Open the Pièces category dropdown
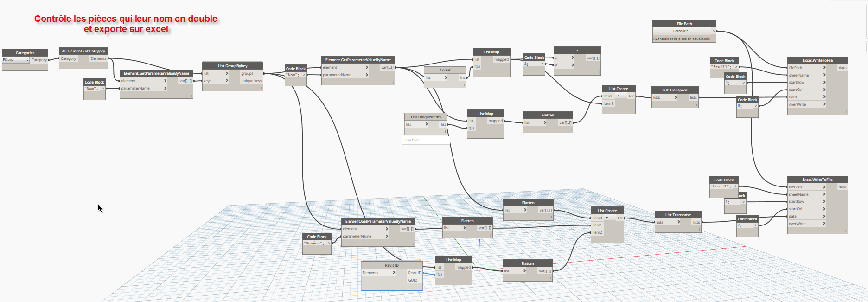 (27, 60)
